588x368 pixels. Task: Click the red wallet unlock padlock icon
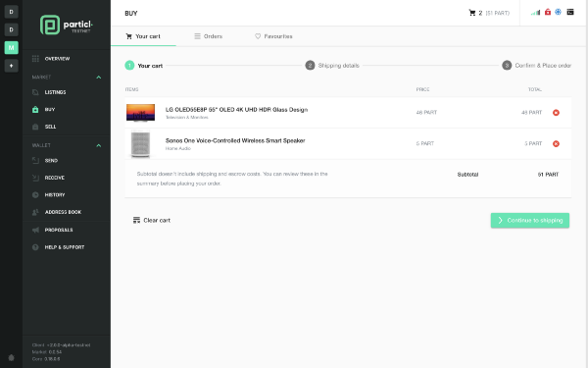(548, 12)
